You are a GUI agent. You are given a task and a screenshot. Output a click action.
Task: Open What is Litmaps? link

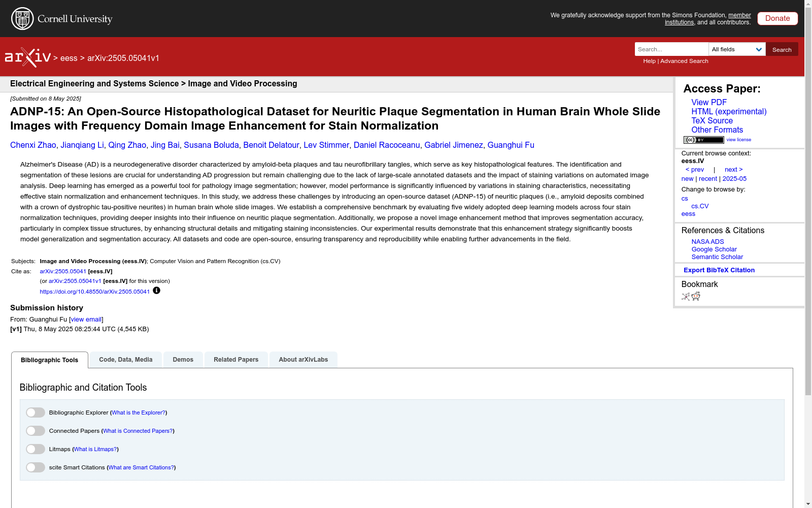tap(95, 449)
